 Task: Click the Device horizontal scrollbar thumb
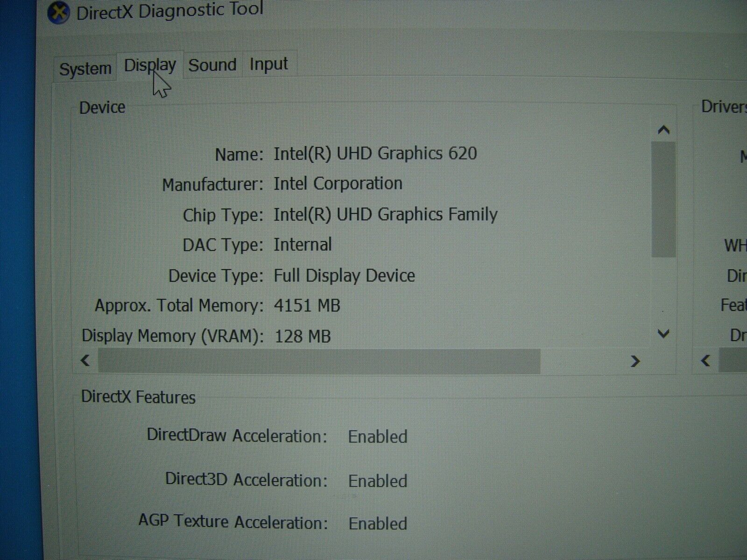319,361
